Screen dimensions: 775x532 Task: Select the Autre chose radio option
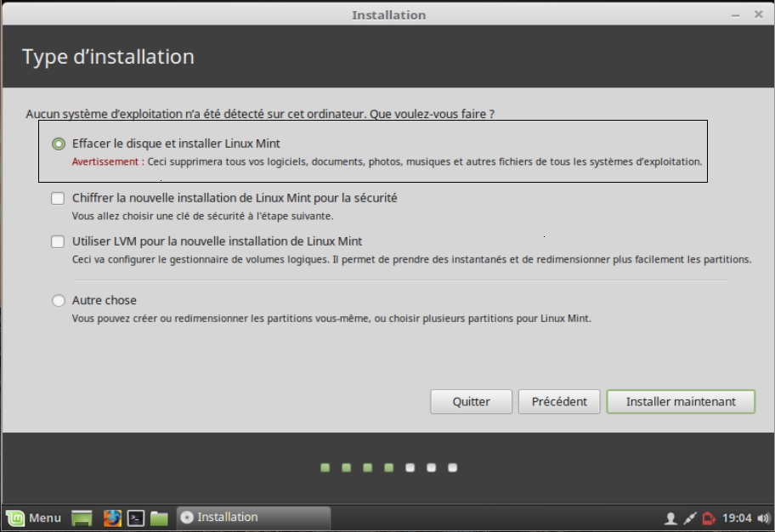point(59,301)
